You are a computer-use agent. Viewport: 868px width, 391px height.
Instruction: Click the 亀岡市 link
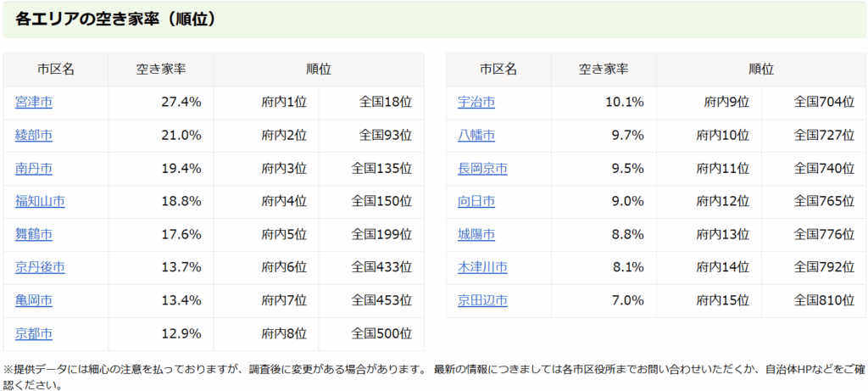click(x=34, y=300)
